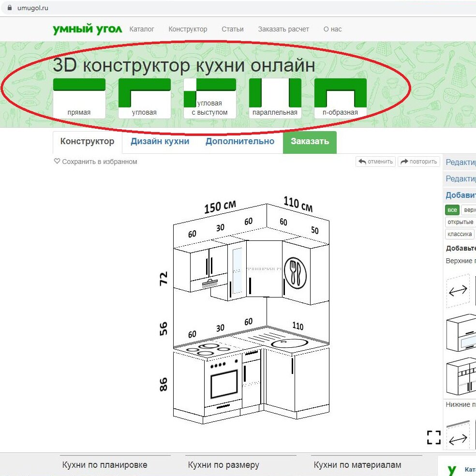476x476 pixels.
Task: Switch to the Дизайн кухни tab
Action: pos(160,141)
